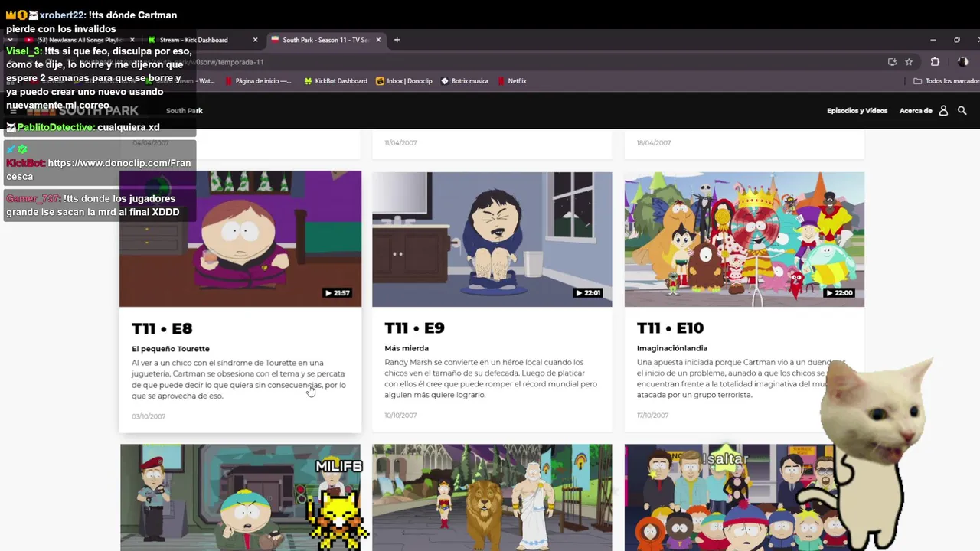Screen dimensions: 980x551
Task: Open the site search magnifier icon
Action: click(962, 111)
